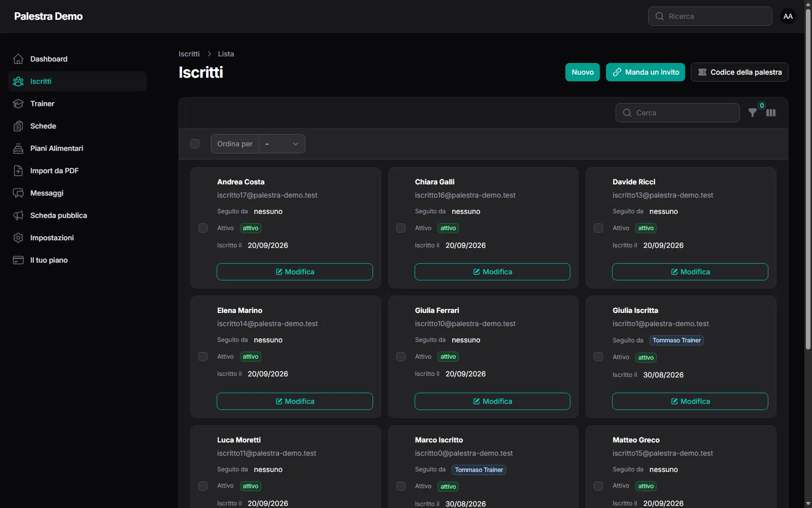Click email iscritto17@palestra-demo.test
The image size is (812, 508).
(x=267, y=195)
